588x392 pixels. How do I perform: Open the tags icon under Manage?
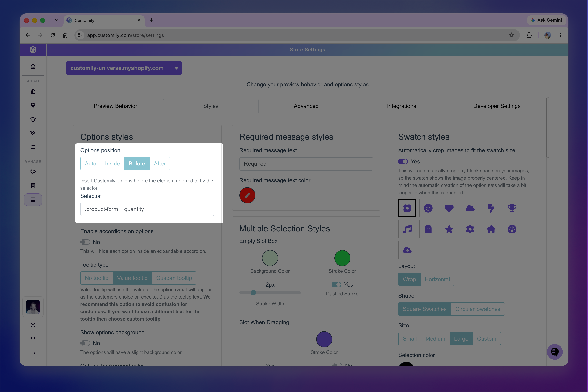33,172
